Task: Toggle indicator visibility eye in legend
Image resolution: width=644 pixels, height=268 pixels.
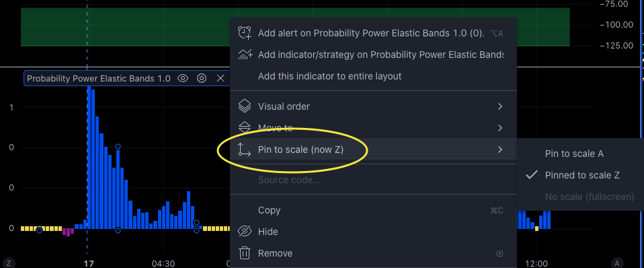Action: (183, 78)
